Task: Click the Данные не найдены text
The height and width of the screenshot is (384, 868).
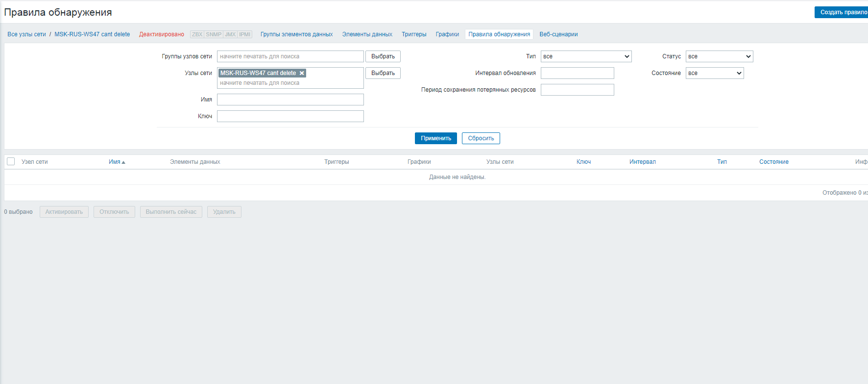Action: pyautogui.click(x=458, y=177)
